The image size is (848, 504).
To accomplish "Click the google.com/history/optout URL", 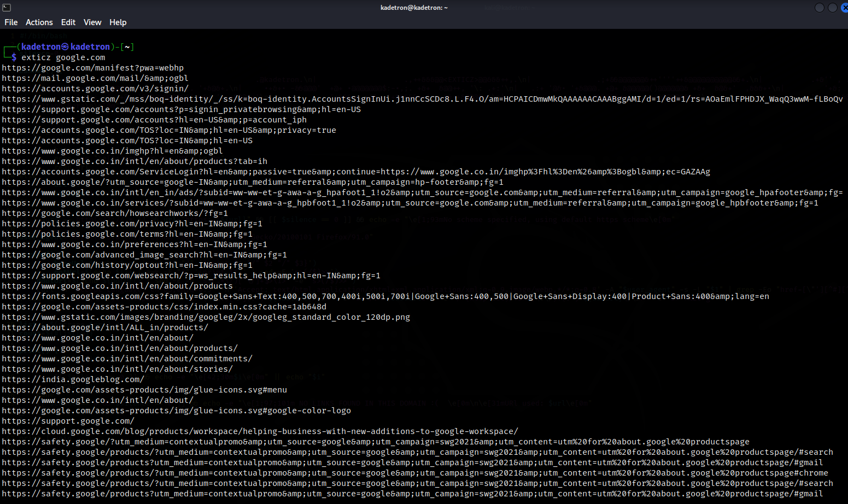I will click(127, 265).
